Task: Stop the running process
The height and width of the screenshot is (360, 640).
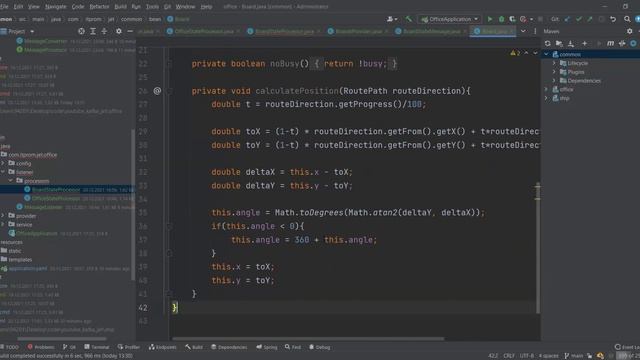Action: tap(540, 19)
